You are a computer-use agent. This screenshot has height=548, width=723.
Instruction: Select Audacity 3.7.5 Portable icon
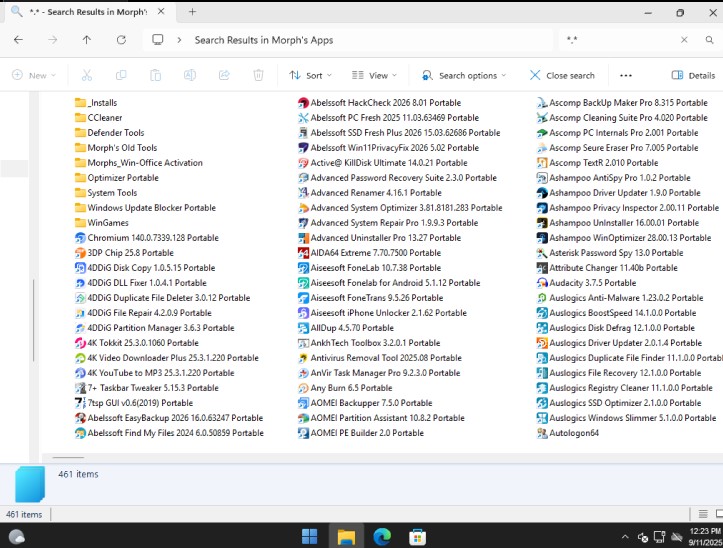click(x=542, y=283)
